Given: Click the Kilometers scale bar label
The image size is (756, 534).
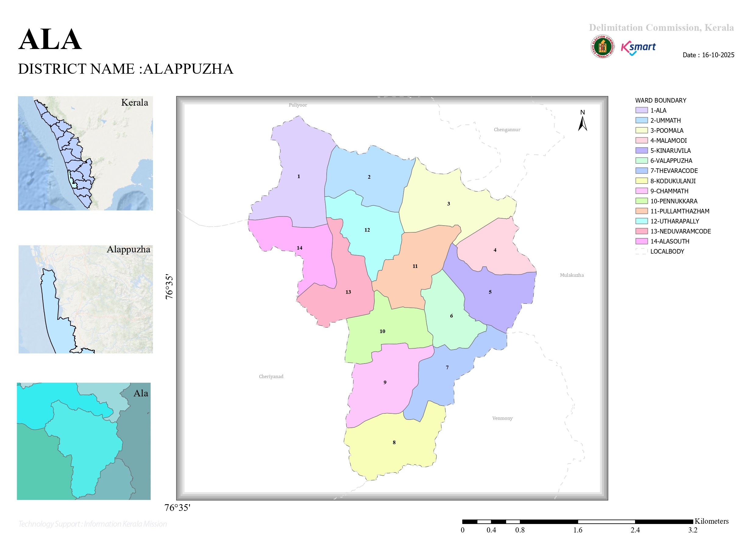Looking at the screenshot, I should tap(712, 521).
